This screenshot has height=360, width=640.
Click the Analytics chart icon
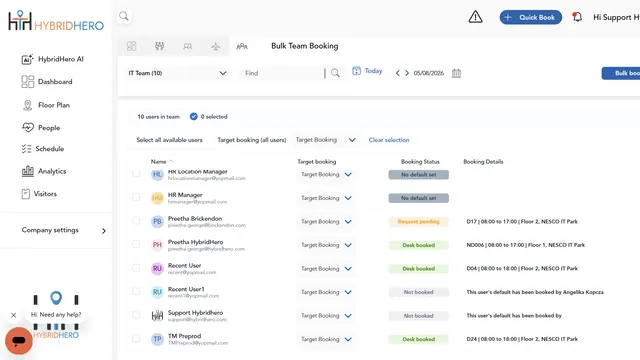[x=28, y=171]
